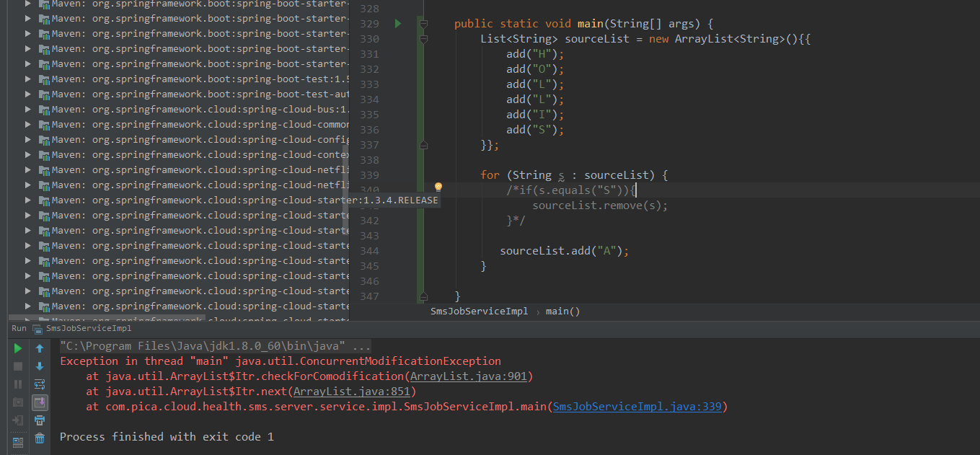Open the lightbulb intention actions in gutter
This screenshot has height=455, width=980.
[x=438, y=187]
